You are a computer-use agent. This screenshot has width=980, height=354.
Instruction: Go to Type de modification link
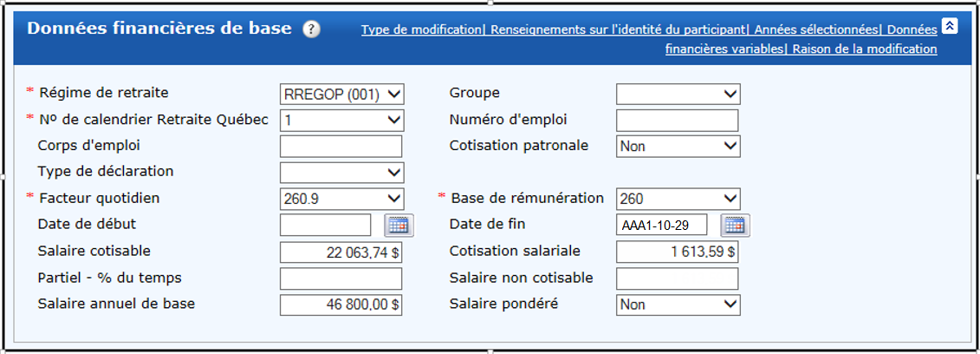coord(421,29)
